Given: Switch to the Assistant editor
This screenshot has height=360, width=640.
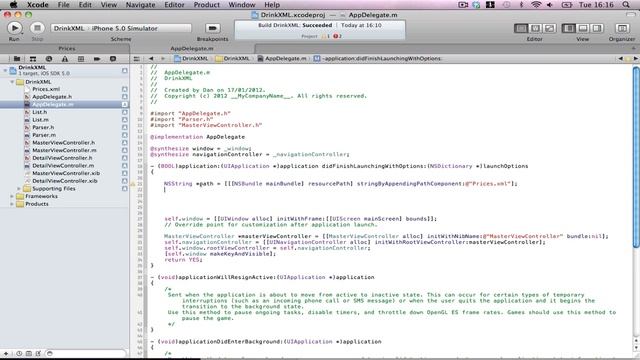Looking at the screenshot, I should [535, 28].
